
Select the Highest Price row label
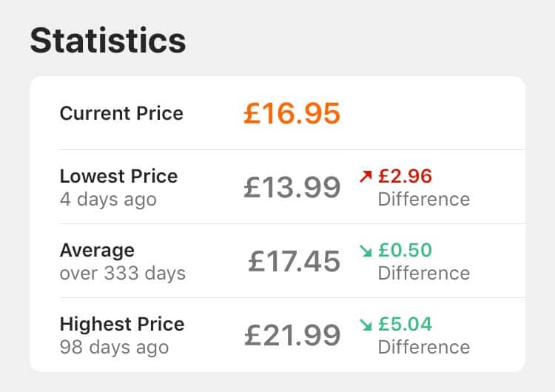[122, 324]
